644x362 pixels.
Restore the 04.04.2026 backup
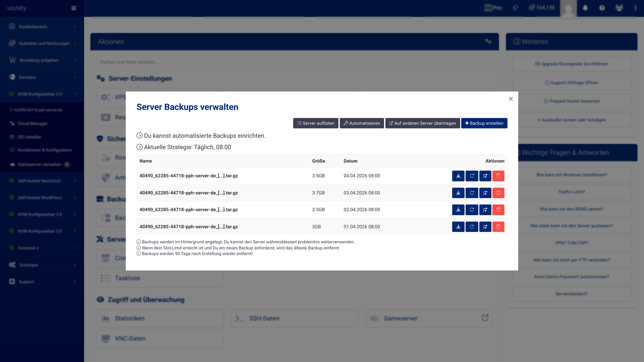472,176
